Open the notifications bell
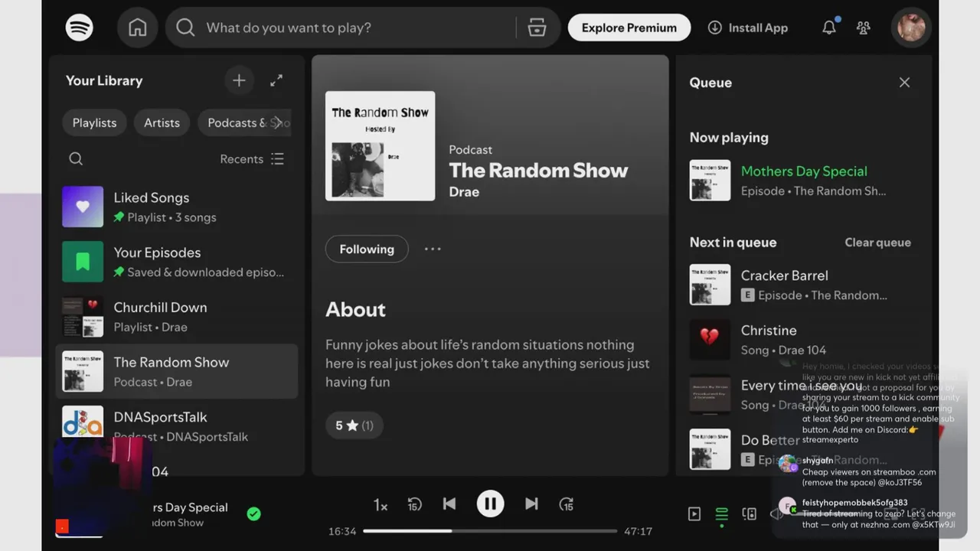 (x=829, y=28)
